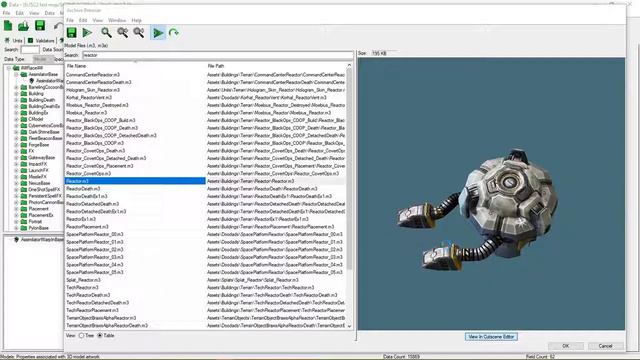Click the green Save icon in Archive Browser
The width and height of the screenshot is (640, 360).
71,33
